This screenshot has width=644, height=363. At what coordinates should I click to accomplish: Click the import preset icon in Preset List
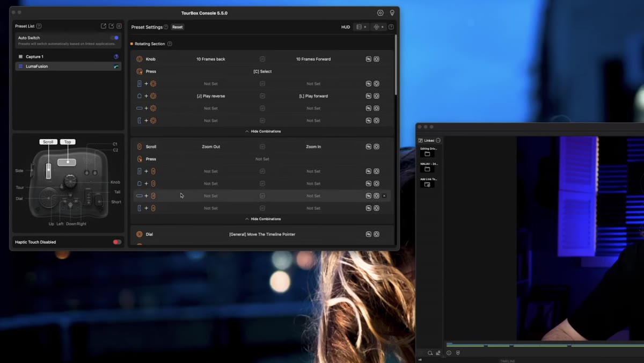[x=111, y=26]
